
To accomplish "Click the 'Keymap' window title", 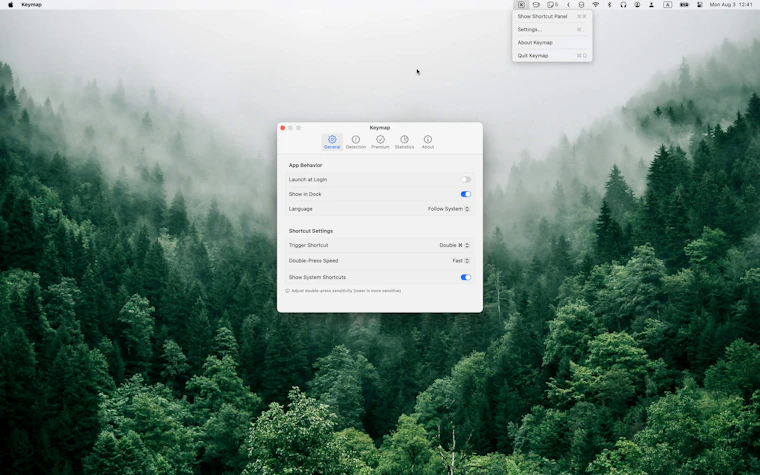I will point(380,128).
